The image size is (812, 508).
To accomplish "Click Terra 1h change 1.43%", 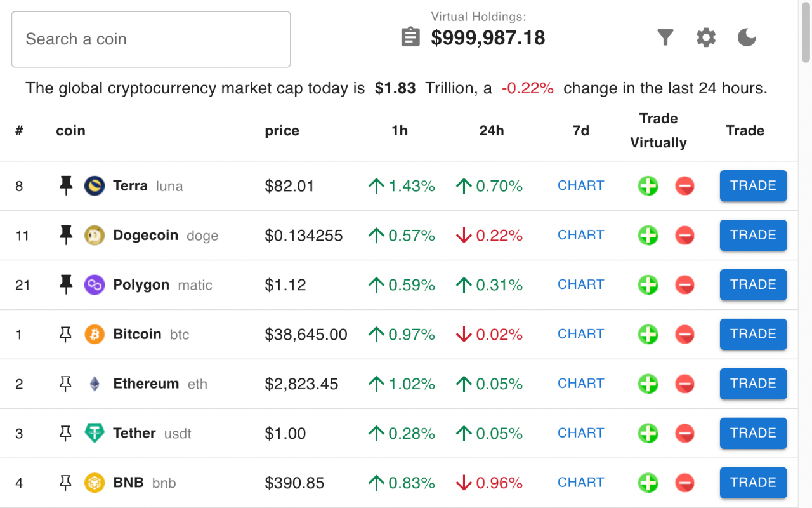I will (x=402, y=186).
